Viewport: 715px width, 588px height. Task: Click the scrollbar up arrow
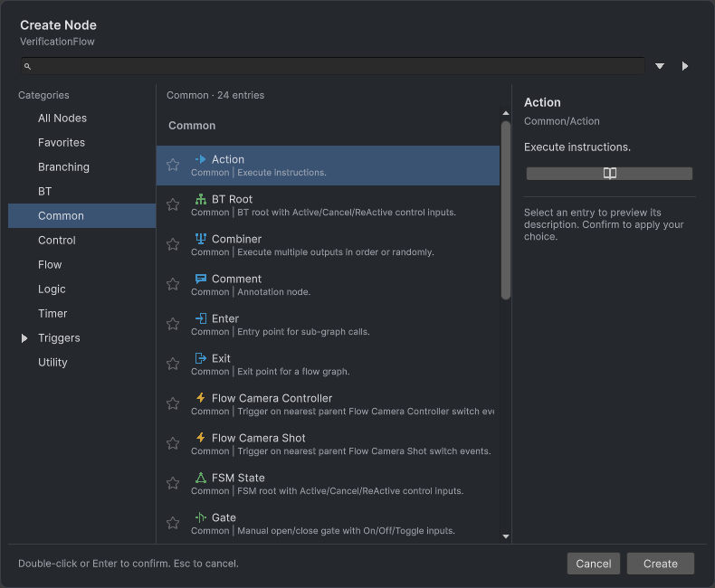coord(505,113)
